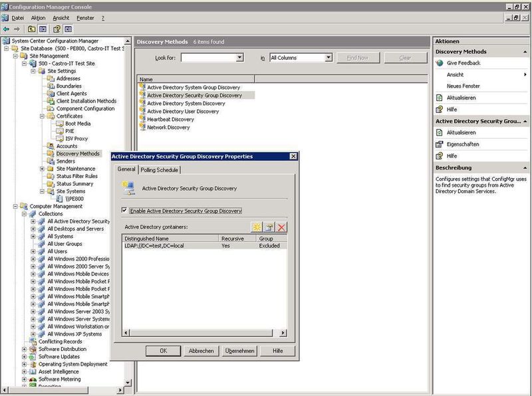Screen dimensions: 532x396
Task: Click the All User Groups collection icon
Action: pyautogui.click(x=41, y=244)
